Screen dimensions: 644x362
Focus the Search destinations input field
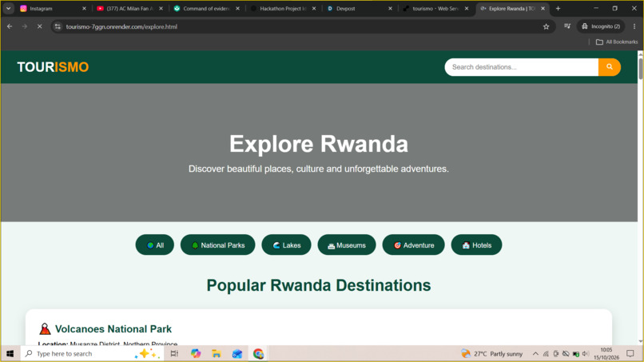(x=521, y=67)
